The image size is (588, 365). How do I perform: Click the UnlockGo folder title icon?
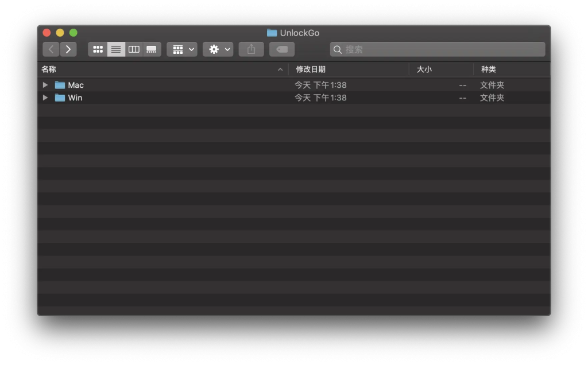click(272, 33)
